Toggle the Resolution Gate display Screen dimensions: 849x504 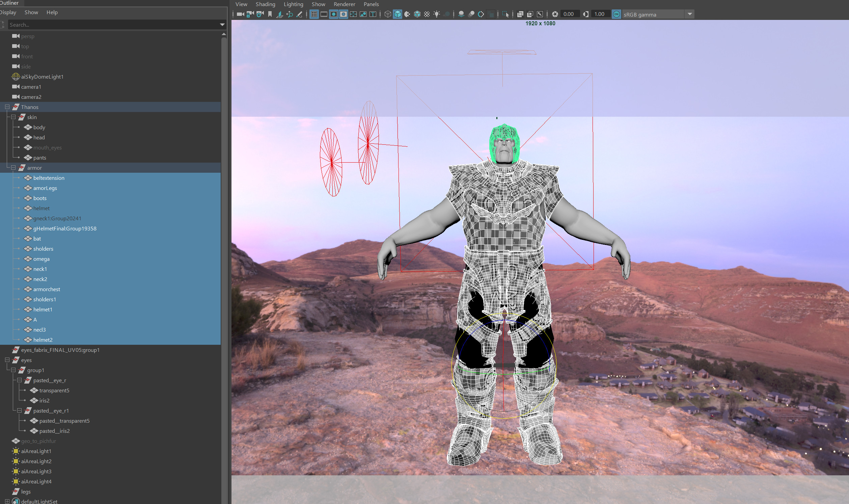pos(334,14)
